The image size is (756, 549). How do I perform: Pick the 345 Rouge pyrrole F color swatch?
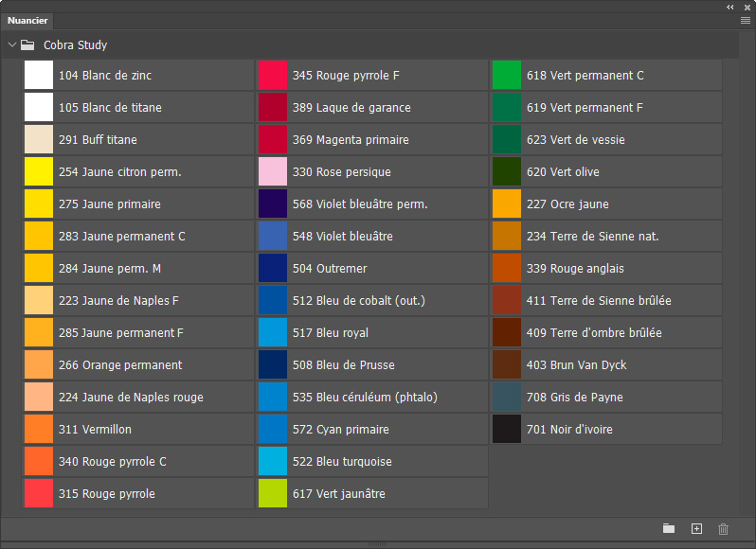click(273, 75)
